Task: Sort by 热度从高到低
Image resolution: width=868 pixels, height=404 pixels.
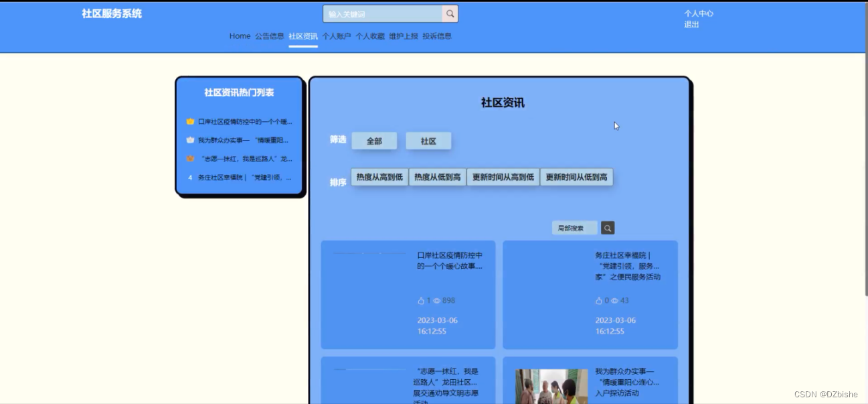Action: [379, 177]
